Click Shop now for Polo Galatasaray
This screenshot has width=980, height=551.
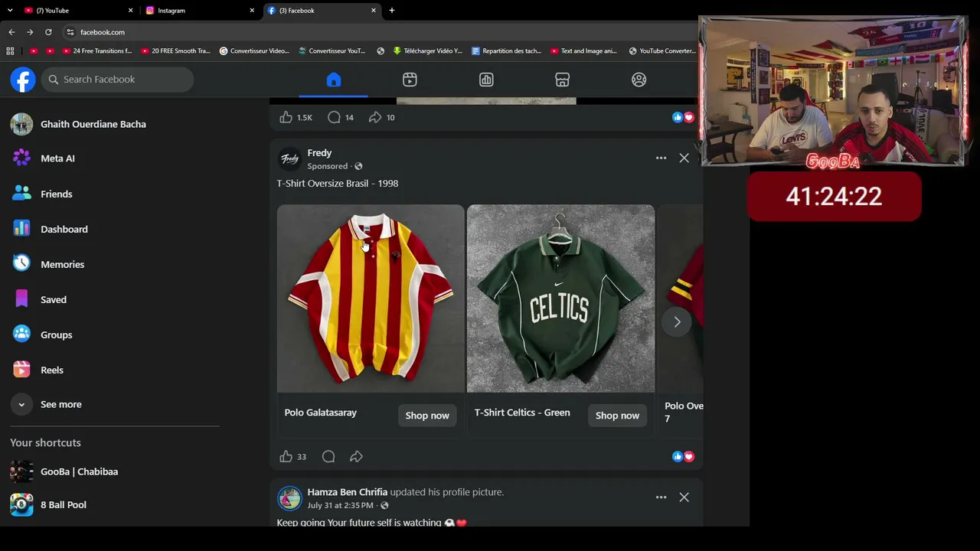click(x=427, y=416)
